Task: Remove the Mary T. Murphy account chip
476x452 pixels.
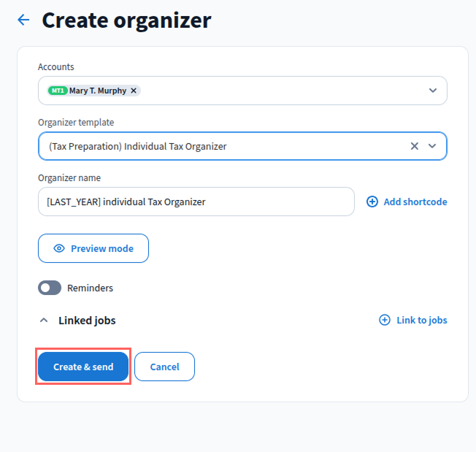Action: point(134,91)
